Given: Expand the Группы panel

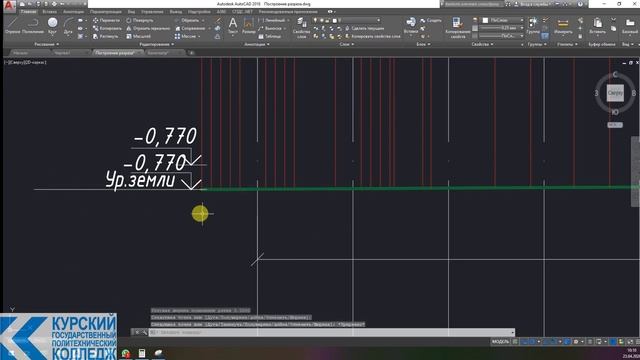Looking at the screenshot, I should click(537, 44).
